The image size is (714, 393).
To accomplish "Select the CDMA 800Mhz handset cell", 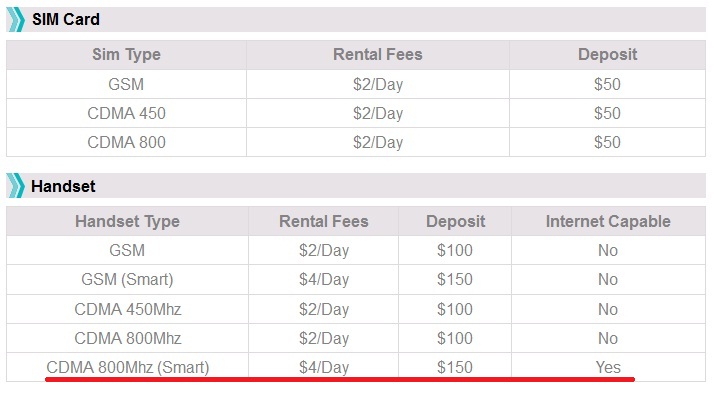I will tap(128, 338).
